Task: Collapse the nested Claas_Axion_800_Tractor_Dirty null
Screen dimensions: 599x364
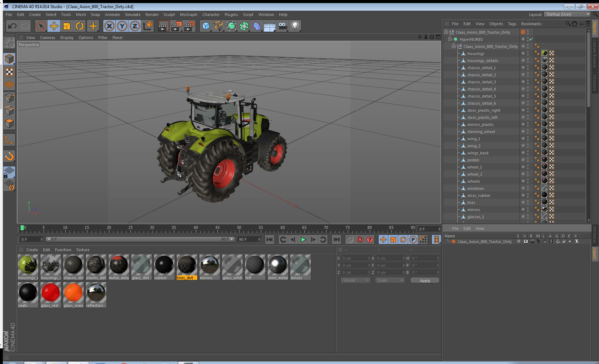Action: (453, 46)
